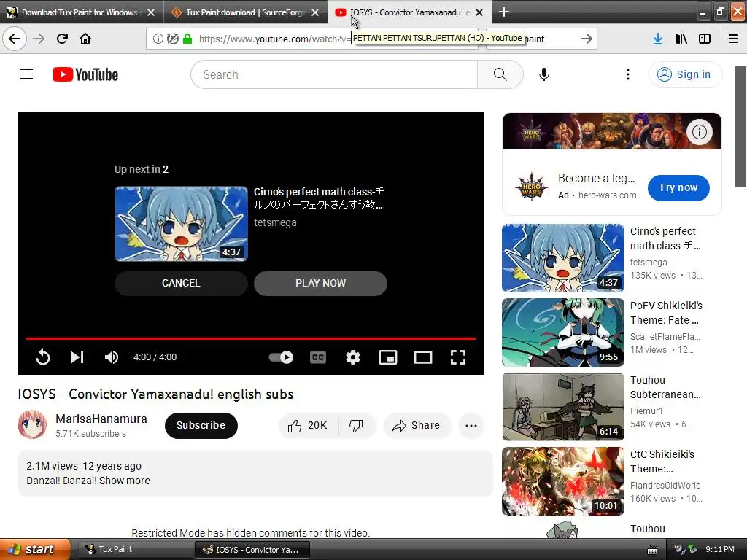Skip to the next video
The image size is (747, 560).
coord(77,357)
